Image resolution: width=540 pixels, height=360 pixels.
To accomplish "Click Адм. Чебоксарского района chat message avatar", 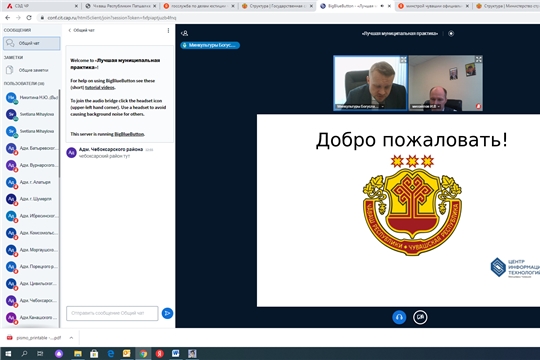I will pyautogui.click(x=71, y=152).
